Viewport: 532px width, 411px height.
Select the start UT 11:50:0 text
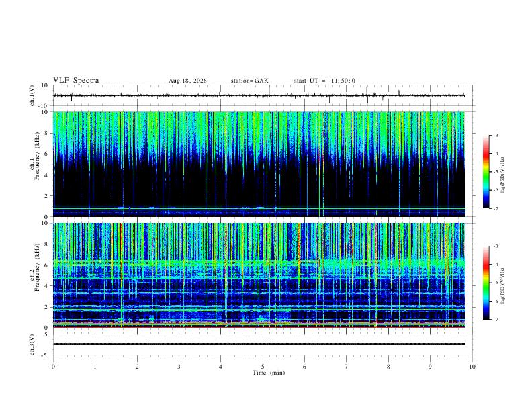(324, 81)
